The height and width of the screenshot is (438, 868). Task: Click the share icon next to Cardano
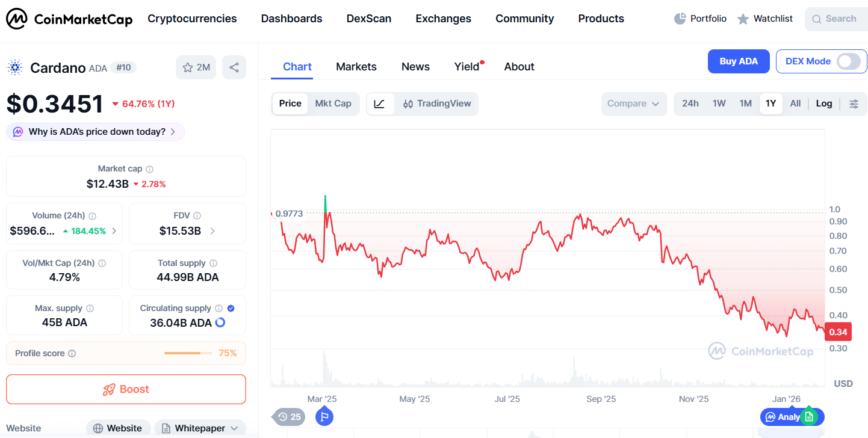click(234, 67)
